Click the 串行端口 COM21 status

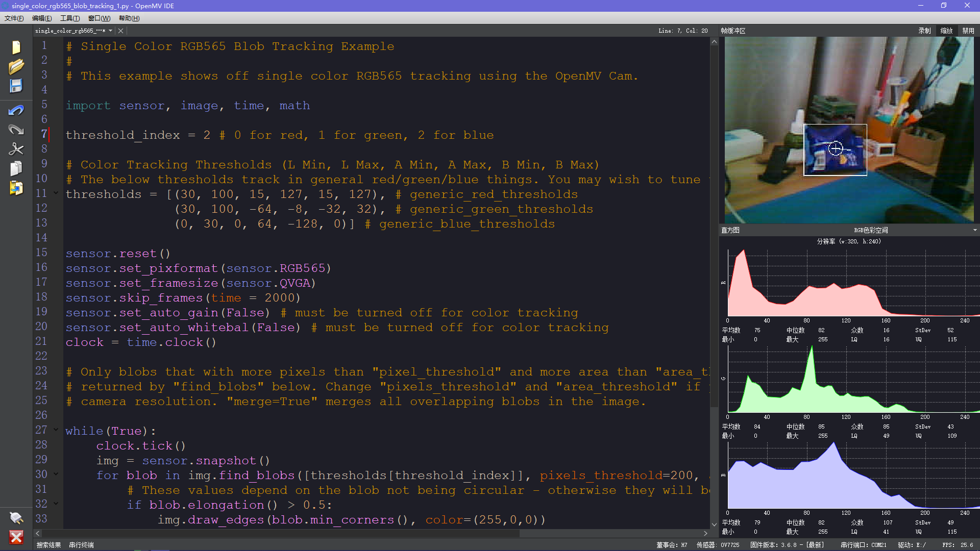pyautogui.click(x=863, y=545)
